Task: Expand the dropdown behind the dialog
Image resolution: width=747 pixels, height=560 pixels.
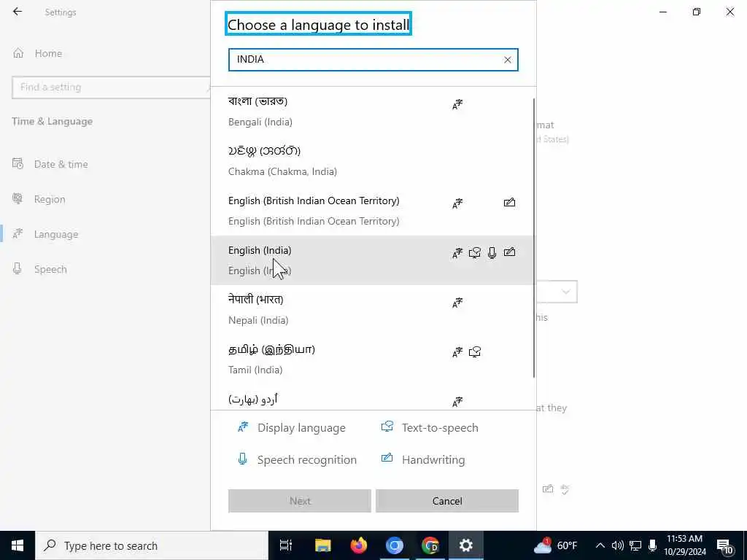Action: (565, 292)
